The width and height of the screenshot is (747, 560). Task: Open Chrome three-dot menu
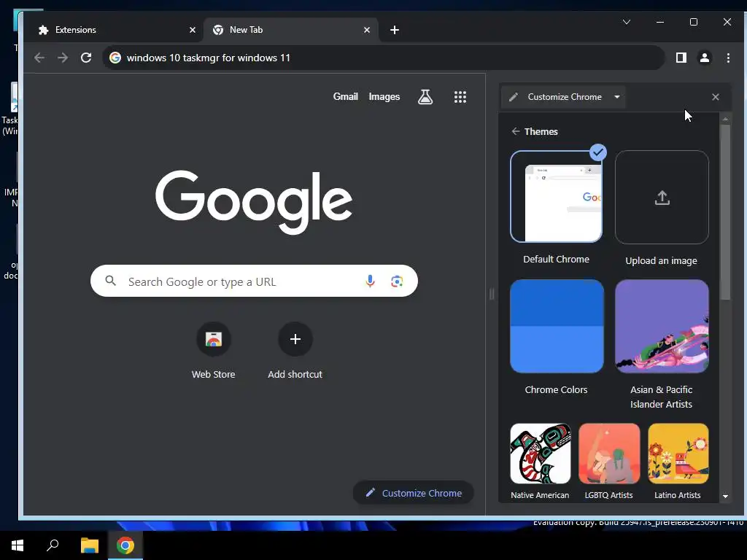tap(728, 58)
